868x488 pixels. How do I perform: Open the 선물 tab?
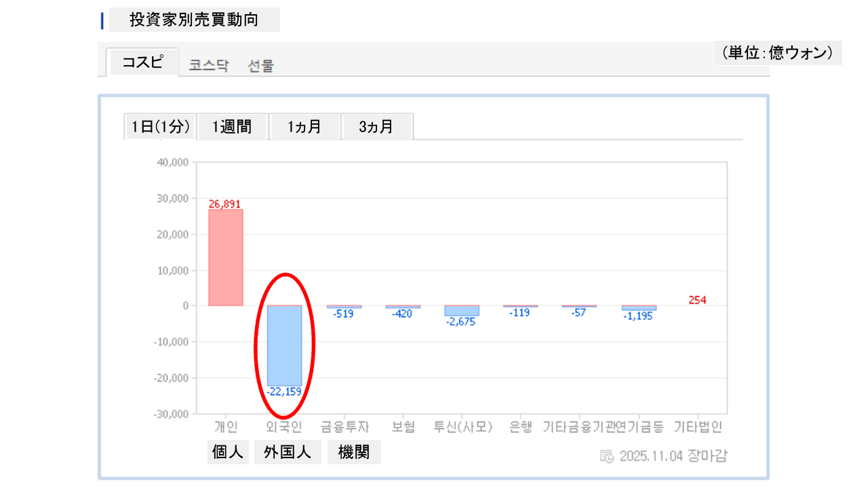click(261, 66)
